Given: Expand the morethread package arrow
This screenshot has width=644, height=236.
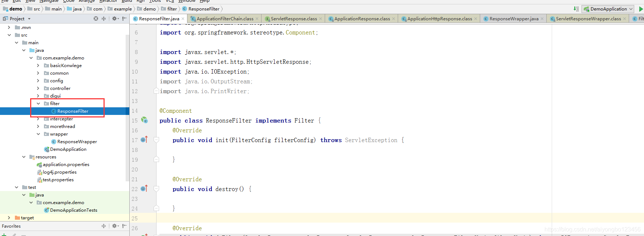Looking at the screenshot, I should 38,127.
